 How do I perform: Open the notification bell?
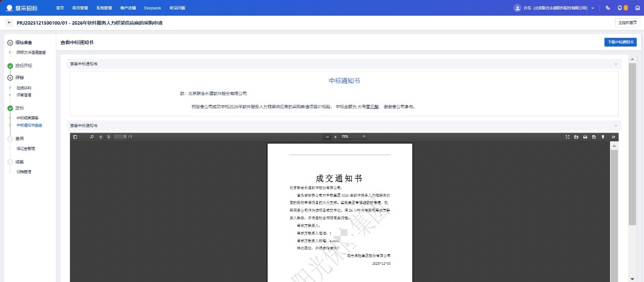[620, 8]
